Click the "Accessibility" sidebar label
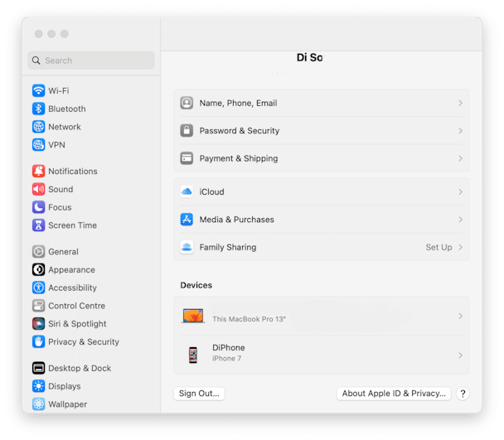 pos(72,288)
